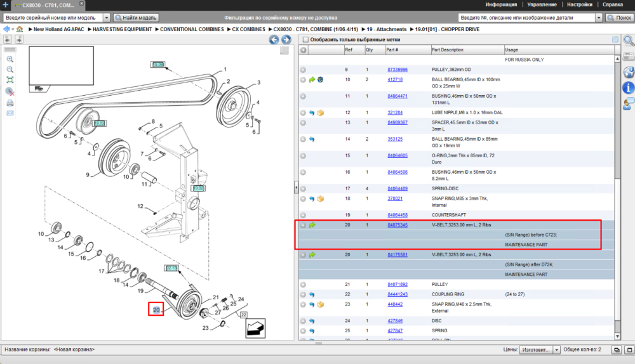Click green arrow icon on row 10
Screen dimensions: 635x364
[x=312, y=80]
